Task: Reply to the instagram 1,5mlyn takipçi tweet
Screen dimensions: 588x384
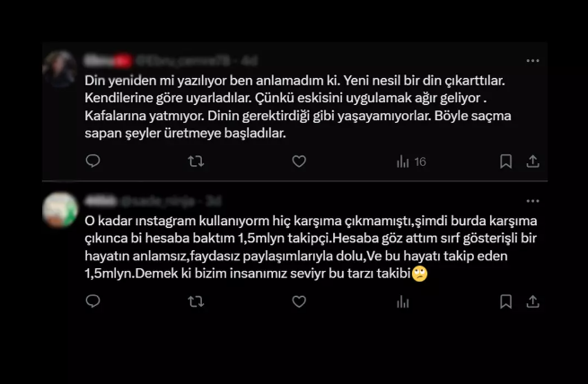Action: (x=92, y=301)
